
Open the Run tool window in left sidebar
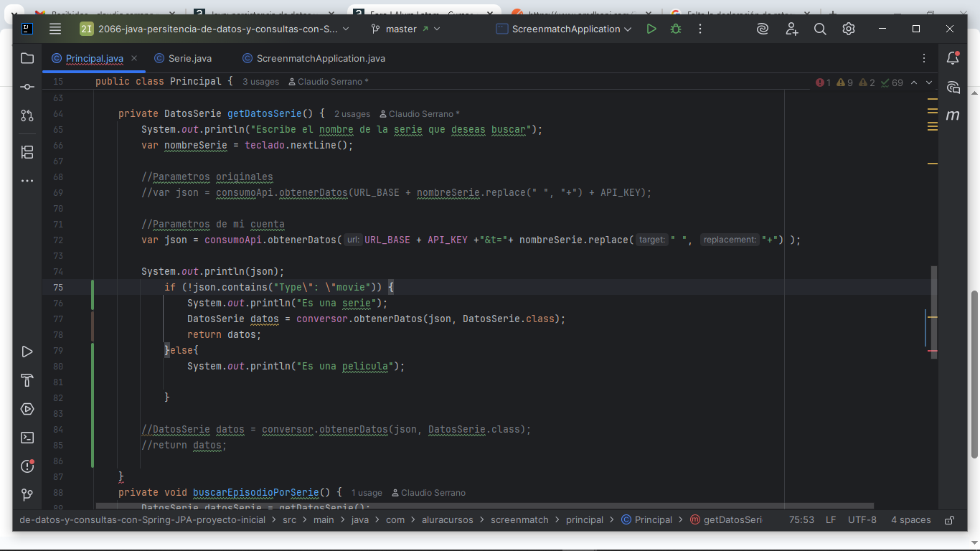[27, 352]
